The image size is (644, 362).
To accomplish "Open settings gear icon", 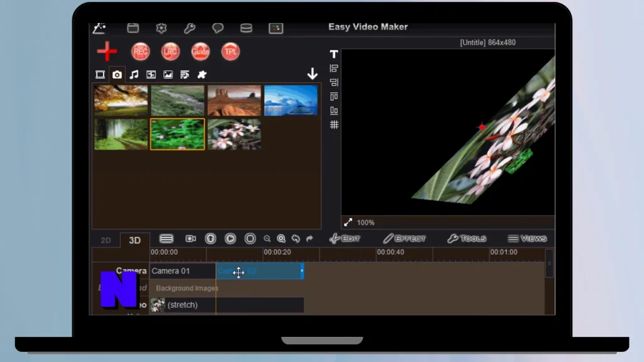I will click(x=162, y=28).
